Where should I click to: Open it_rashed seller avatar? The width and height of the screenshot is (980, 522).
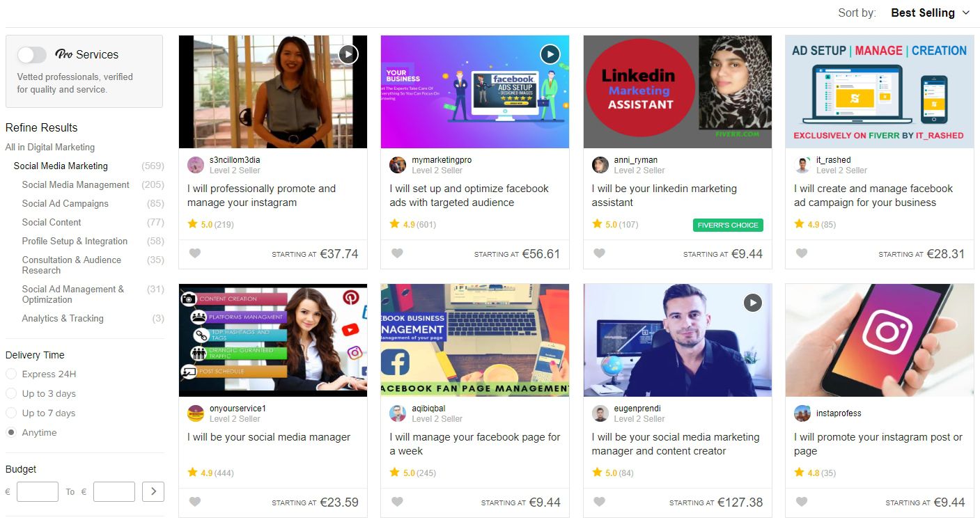pyautogui.click(x=802, y=165)
